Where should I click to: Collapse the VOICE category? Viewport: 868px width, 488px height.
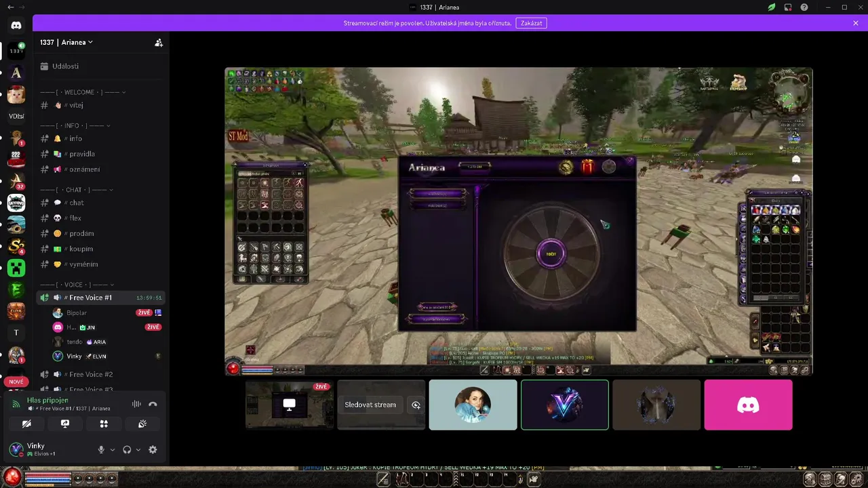[77, 285]
